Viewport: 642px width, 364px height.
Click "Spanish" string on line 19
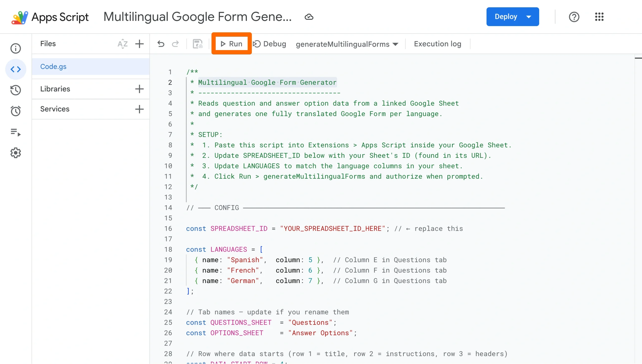point(245,260)
